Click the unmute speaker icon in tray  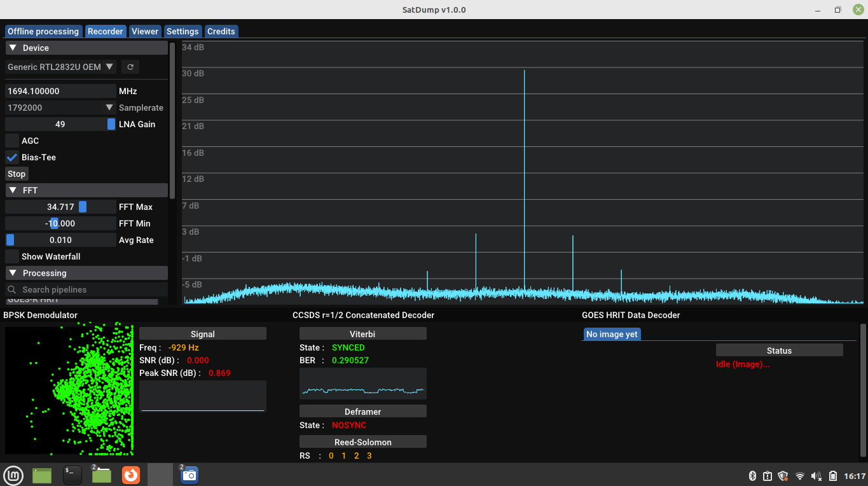click(816, 475)
